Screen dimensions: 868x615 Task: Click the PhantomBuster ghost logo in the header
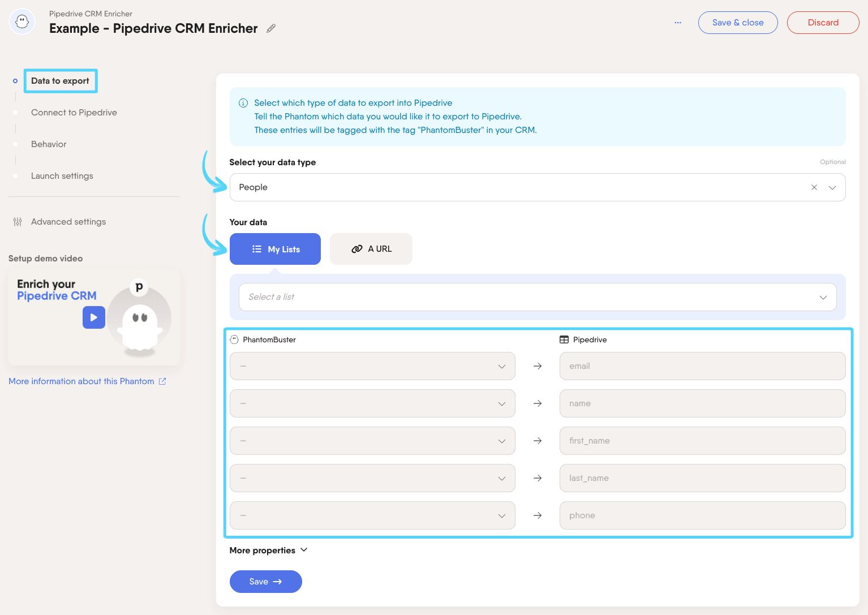[22, 22]
